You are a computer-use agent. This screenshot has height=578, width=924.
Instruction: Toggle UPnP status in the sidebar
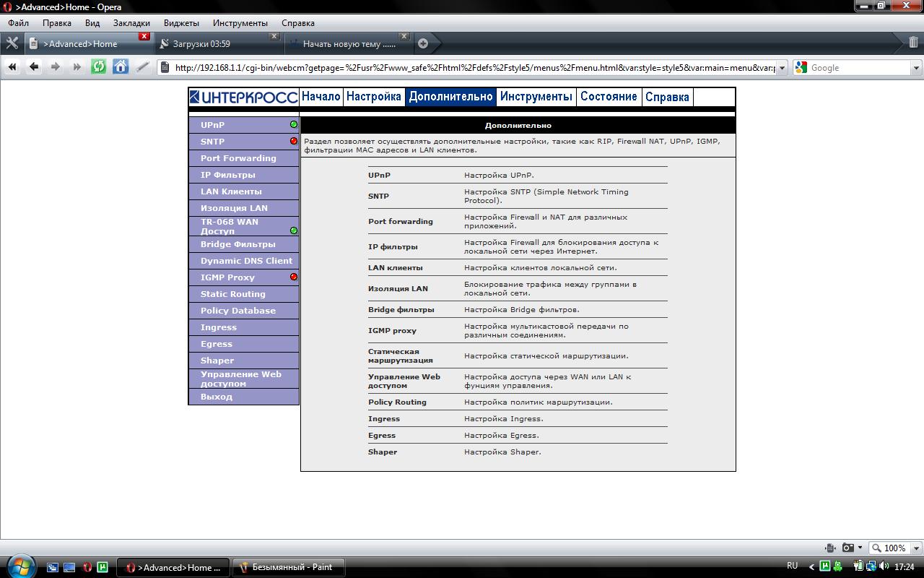pos(294,125)
